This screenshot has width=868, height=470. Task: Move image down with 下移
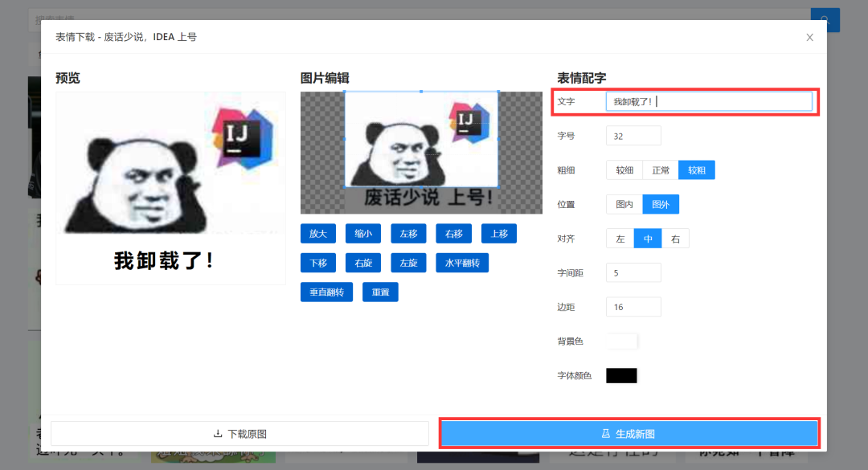[318, 263]
